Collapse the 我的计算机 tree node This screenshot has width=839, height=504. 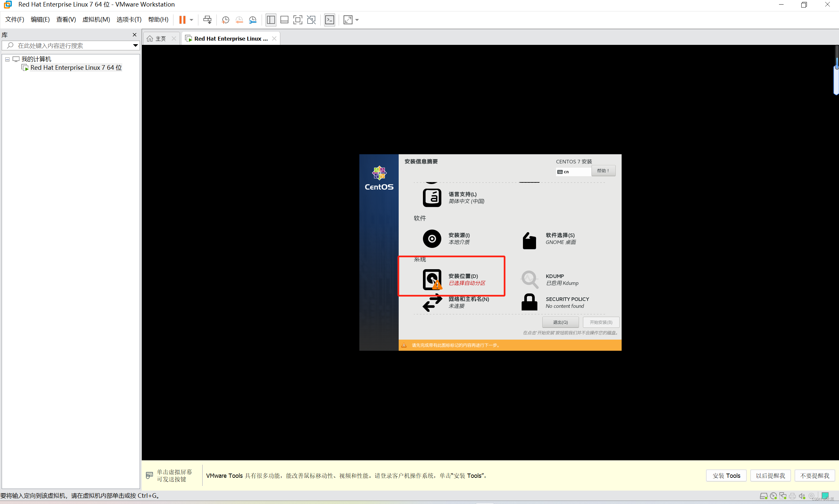point(7,59)
